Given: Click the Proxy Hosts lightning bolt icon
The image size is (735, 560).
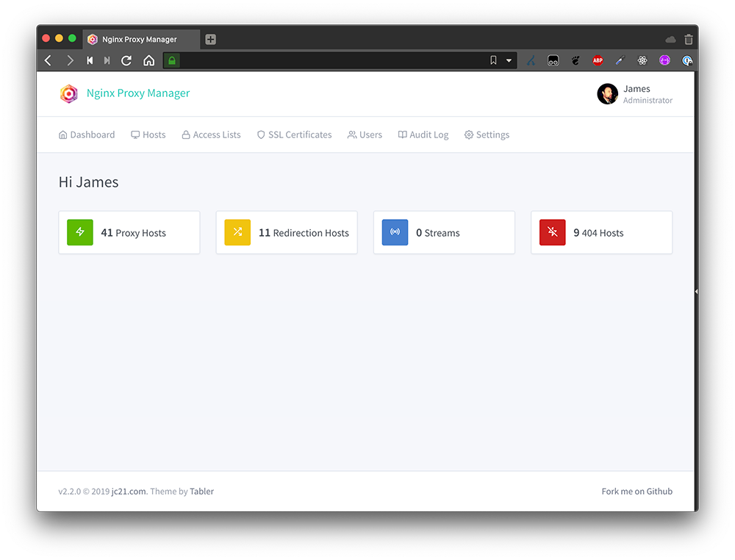Looking at the screenshot, I should coord(79,232).
